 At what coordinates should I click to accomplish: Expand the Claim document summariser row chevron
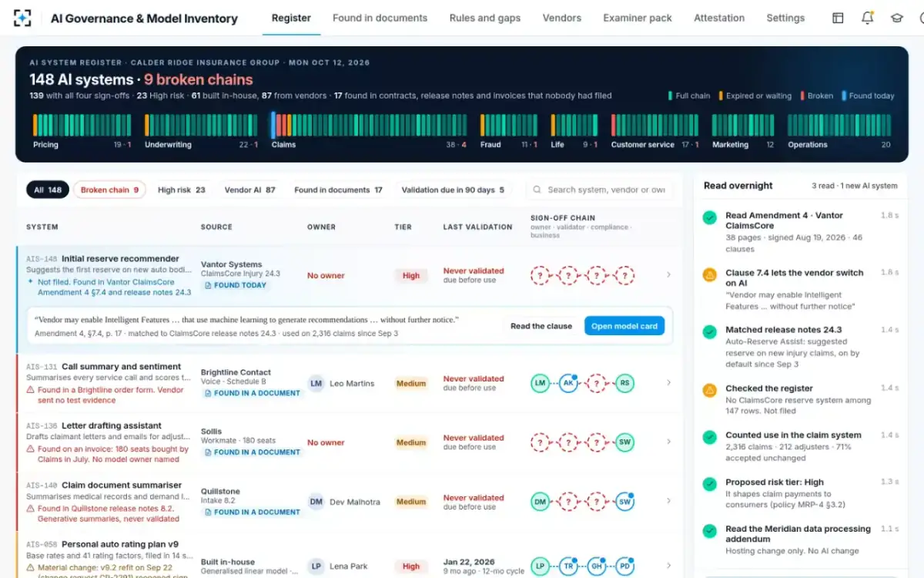(668, 502)
